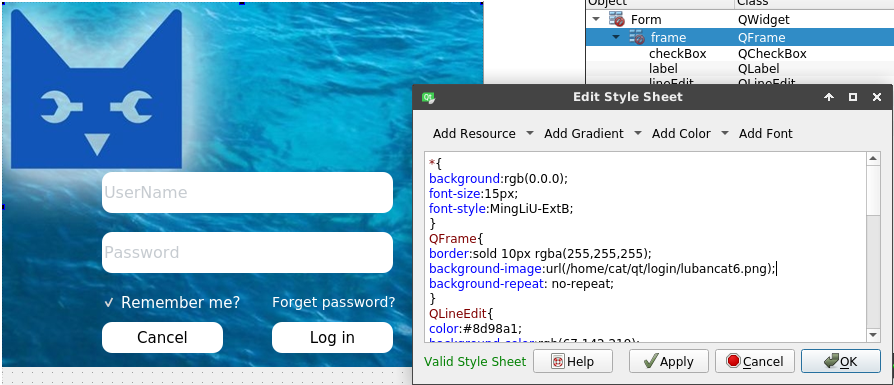The width and height of the screenshot is (894, 385).
Task: Click scrollbar up arrow in style editor
Action: pos(873,159)
